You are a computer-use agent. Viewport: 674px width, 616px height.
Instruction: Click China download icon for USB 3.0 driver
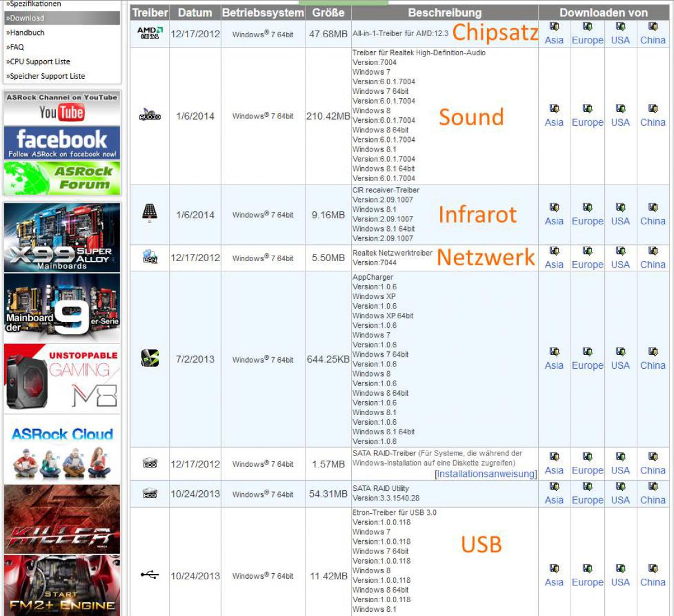(654, 568)
